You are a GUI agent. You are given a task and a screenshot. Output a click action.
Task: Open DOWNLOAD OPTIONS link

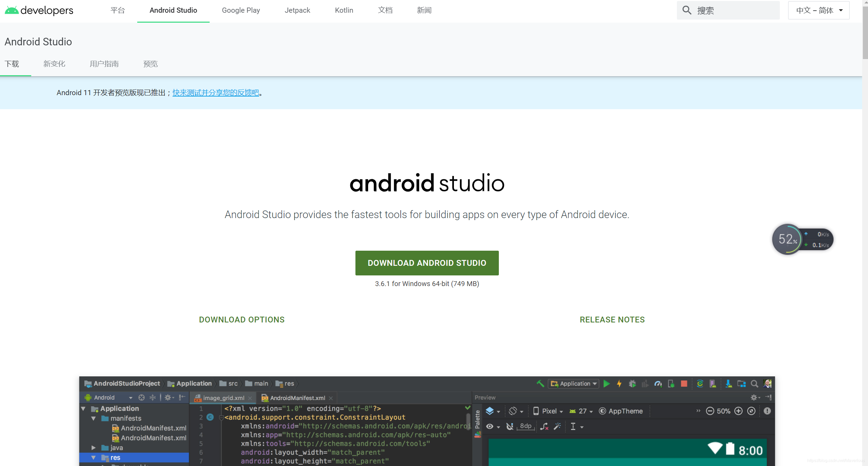[242, 320]
